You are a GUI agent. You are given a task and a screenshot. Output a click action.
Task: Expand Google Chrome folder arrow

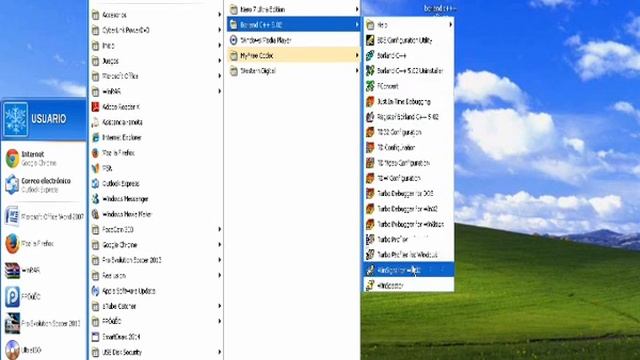click(220, 245)
